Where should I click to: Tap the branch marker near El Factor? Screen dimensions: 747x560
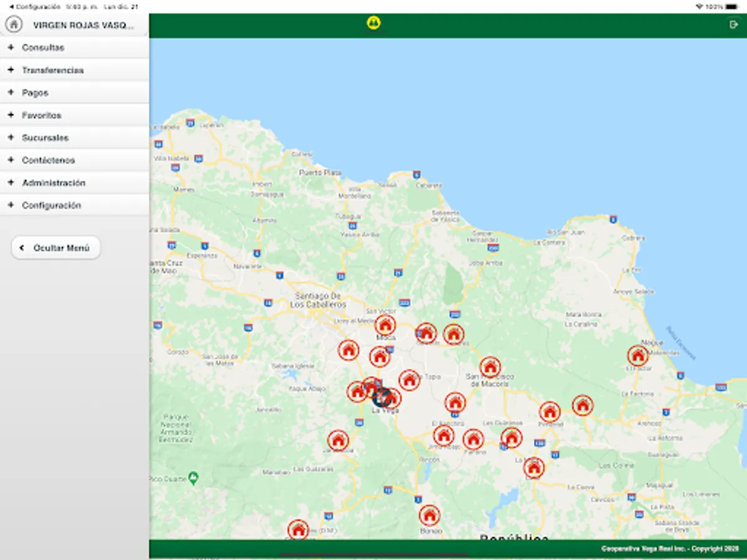(637, 356)
